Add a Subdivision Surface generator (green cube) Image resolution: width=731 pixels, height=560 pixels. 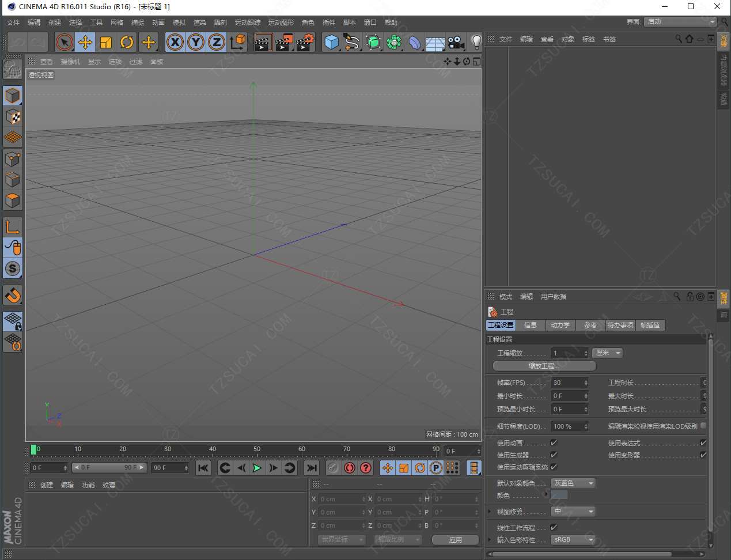tap(373, 42)
